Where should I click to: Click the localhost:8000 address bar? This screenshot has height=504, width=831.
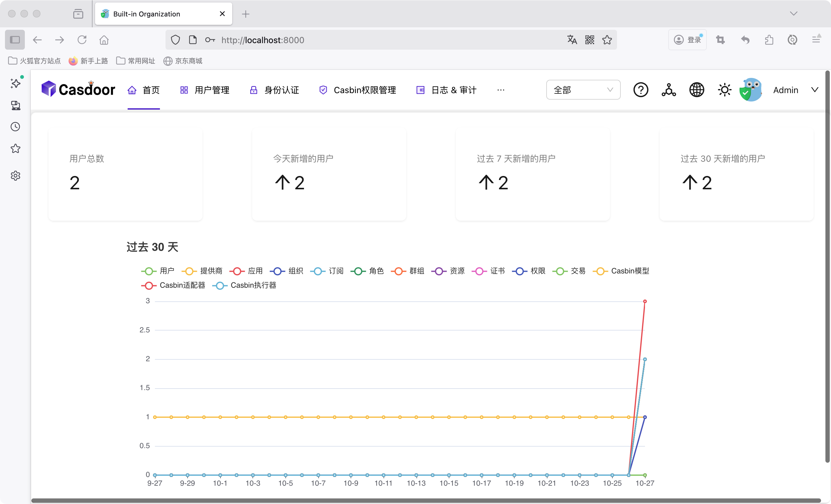(x=371, y=40)
